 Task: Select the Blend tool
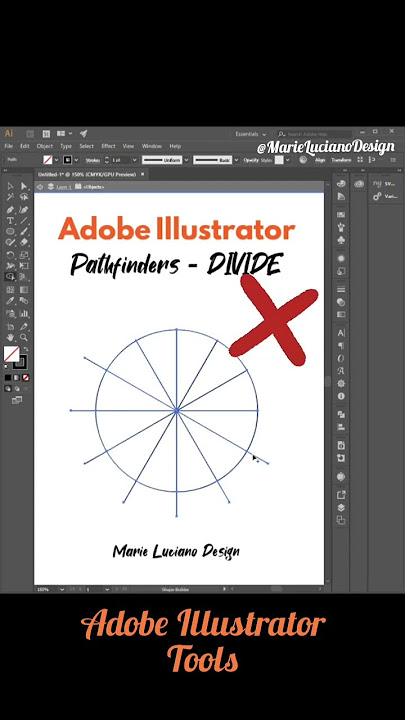[x=24, y=301]
